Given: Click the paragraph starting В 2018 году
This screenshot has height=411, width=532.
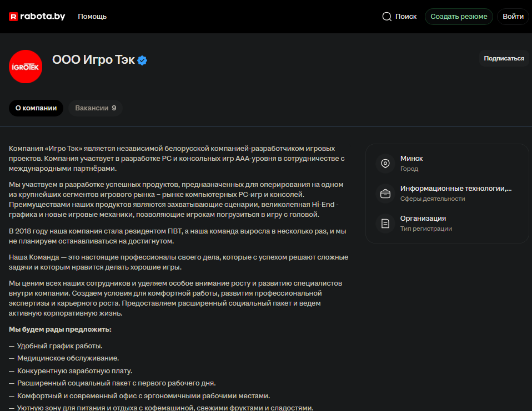Looking at the screenshot, I should coord(178,236).
